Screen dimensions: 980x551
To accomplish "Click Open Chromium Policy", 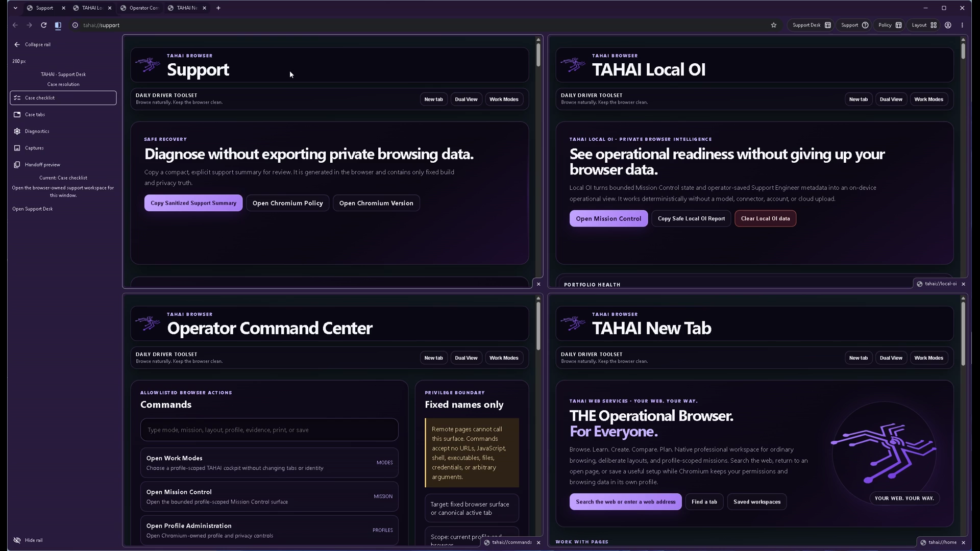I will 288,203.
